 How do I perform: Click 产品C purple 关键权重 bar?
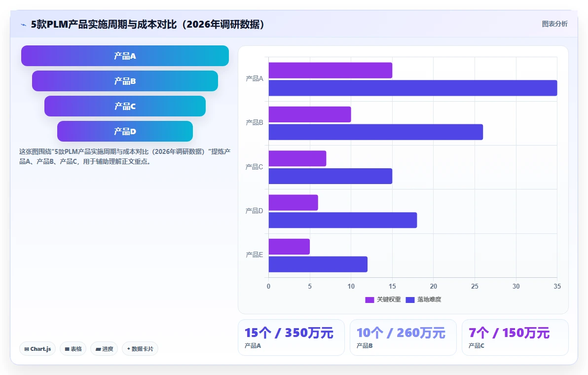pyautogui.click(x=297, y=158)
